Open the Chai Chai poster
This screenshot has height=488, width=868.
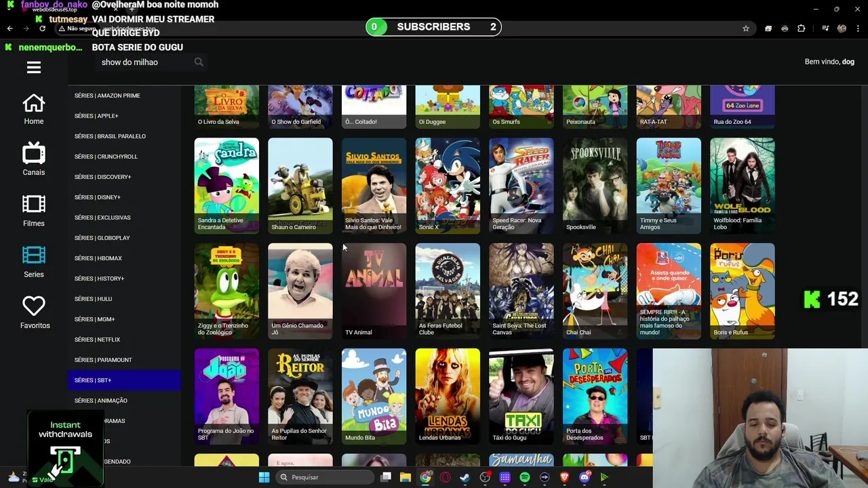pyautogui.click(x=595, y=291)
